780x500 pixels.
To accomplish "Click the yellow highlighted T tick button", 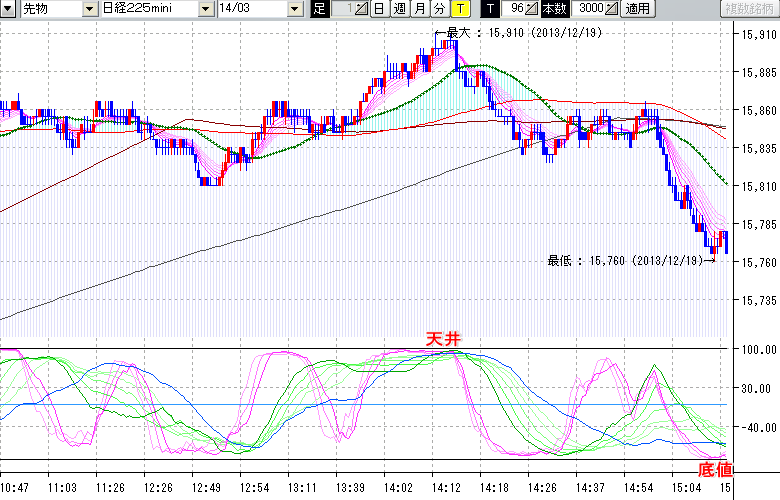I will coord(459,9).
